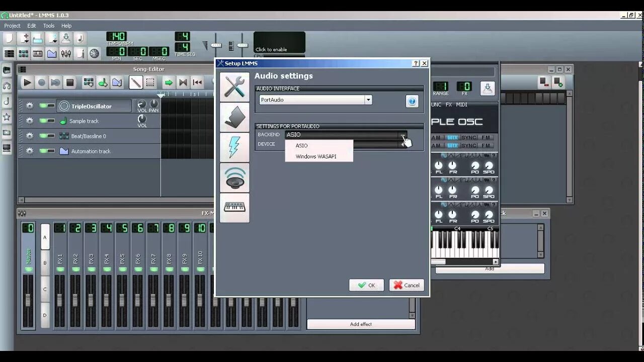Screen dimensions: 644x362
Task: Click Master channel fader in FX-Mixer
Action: click(28, 300)
